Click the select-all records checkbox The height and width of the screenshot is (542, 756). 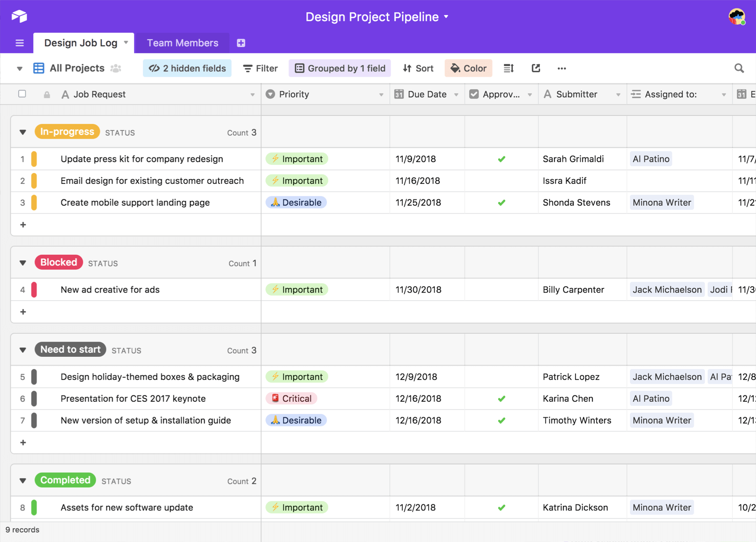point(22,94)
